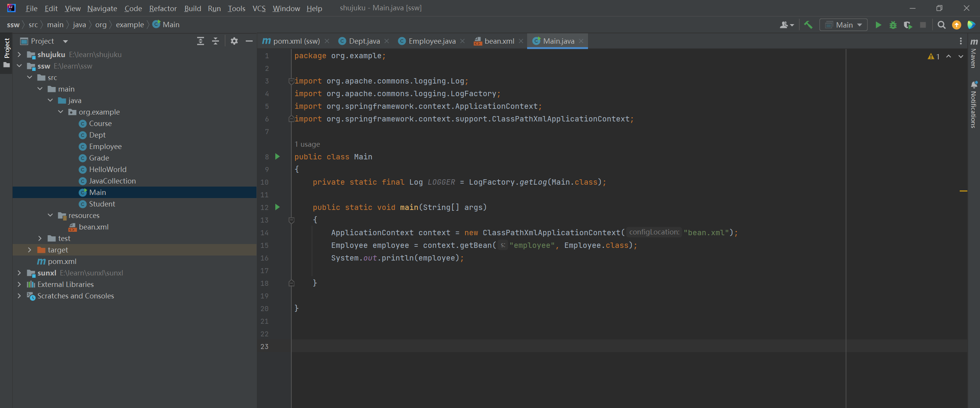Select Employee class in project tree
This screenshot has width=980, height=408.
[105, 146]
